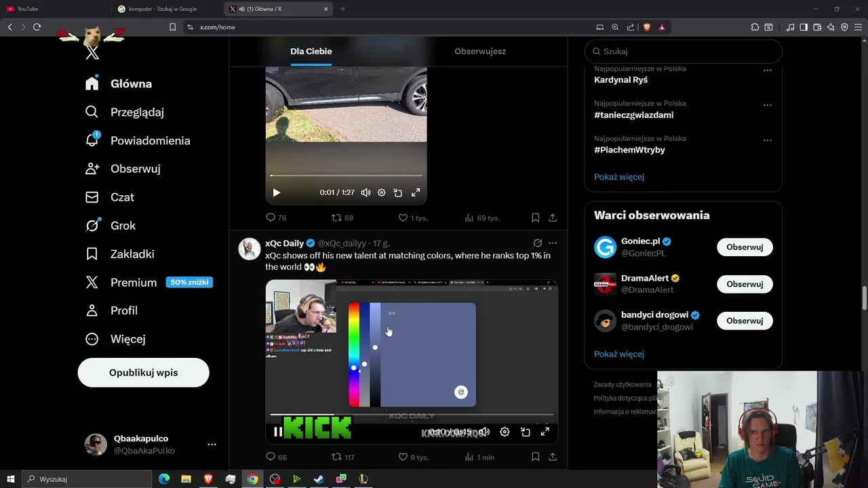
Task: Open car video settings gear
Action: tap(381, 192)
